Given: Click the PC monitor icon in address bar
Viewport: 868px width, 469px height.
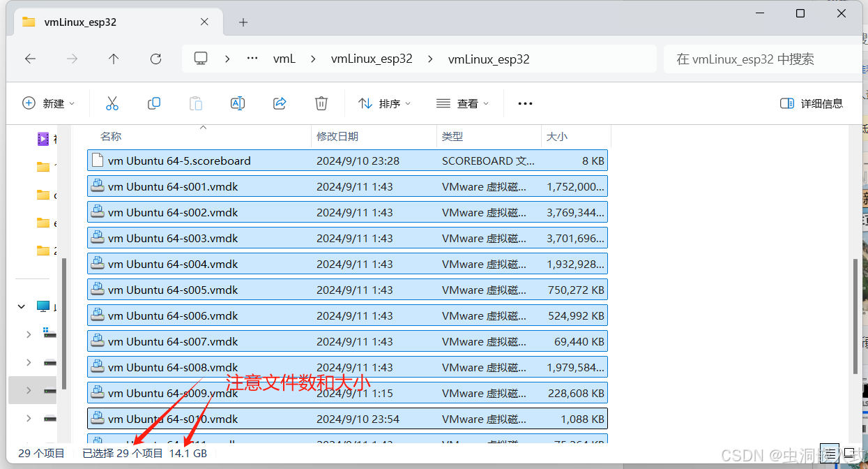Looking at the screenshot, I should 201,59.
